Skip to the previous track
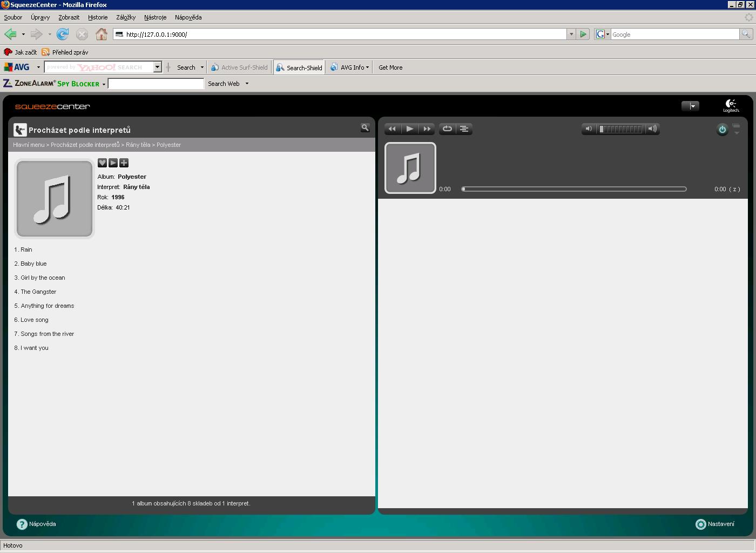756x553 pixels. pyautogui.click(x=393, y=129)
